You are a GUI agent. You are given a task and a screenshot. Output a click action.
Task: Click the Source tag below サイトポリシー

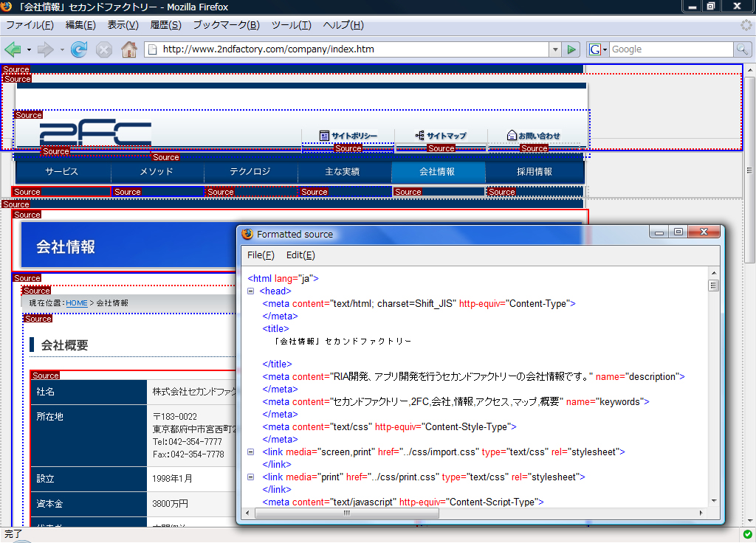(x=348, y=148)
